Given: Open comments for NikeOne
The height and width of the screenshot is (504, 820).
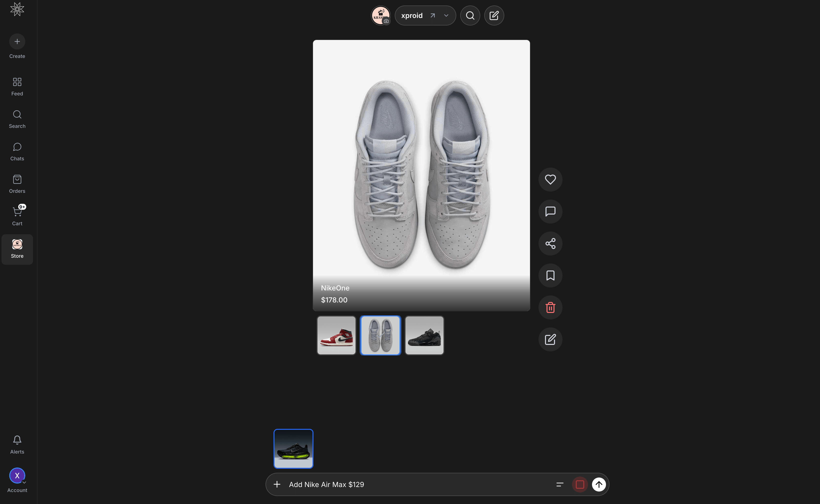Looking at the screenshot, I should click(550, 211).
